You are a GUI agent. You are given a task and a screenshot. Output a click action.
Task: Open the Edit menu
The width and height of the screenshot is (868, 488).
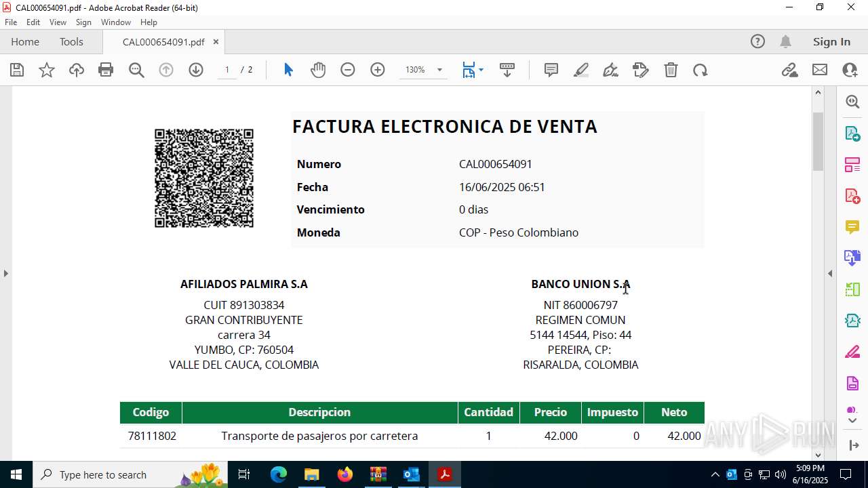click(x=33, y=22)
